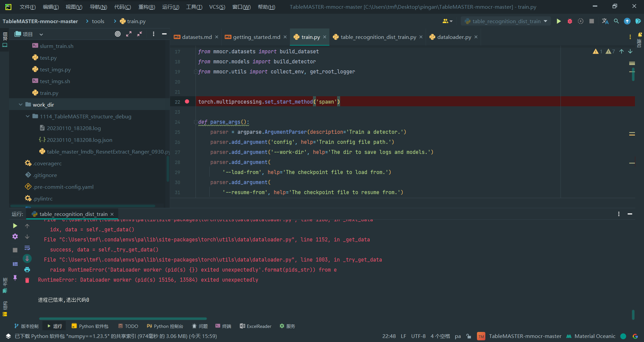The height and width of the screenshot is (342, 644).
Task: Open run panel options menu
Action: point(619,214)
